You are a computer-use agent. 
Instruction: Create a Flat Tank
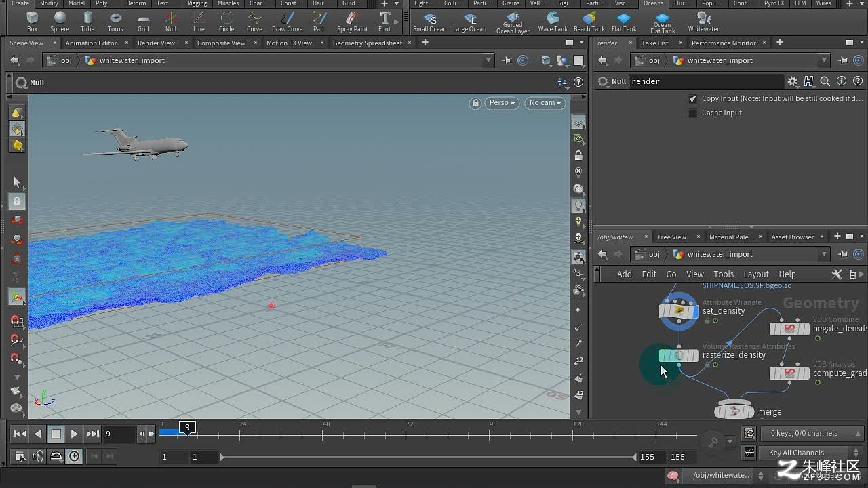point(624,21)
